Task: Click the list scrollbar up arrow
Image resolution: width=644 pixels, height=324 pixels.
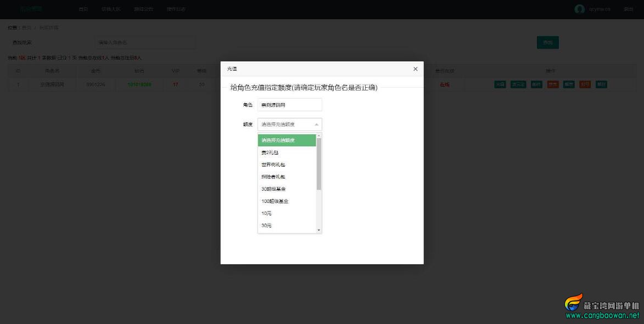Action: [x=319, y=135]
